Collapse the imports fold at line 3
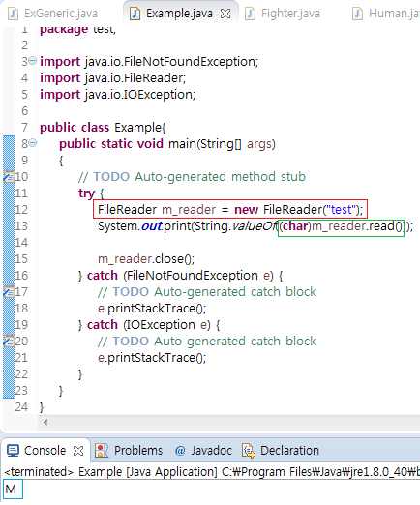Viewport: 420px width, 505px height. coord(33,60)
